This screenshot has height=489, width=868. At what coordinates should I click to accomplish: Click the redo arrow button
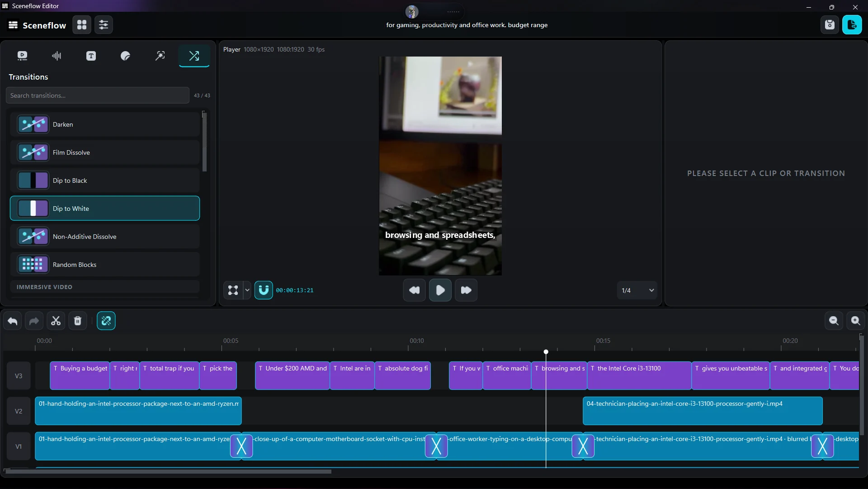[x=34, y=321]
